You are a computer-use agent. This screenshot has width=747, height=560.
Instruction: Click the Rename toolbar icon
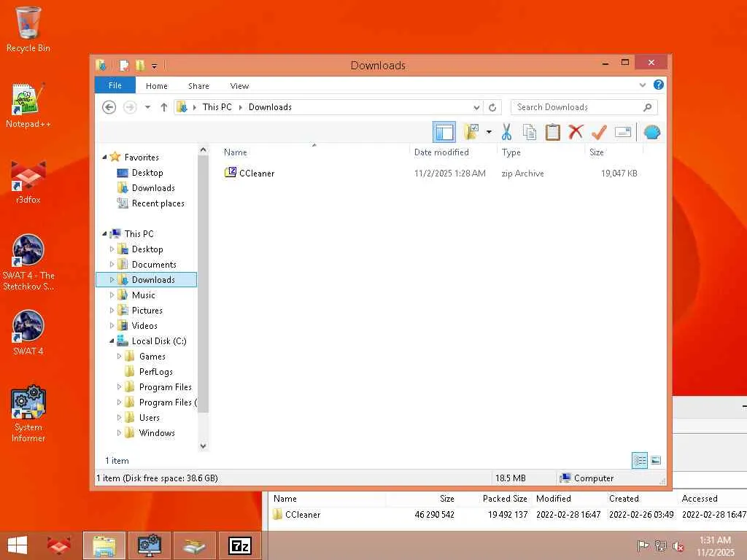pos(623,132)
